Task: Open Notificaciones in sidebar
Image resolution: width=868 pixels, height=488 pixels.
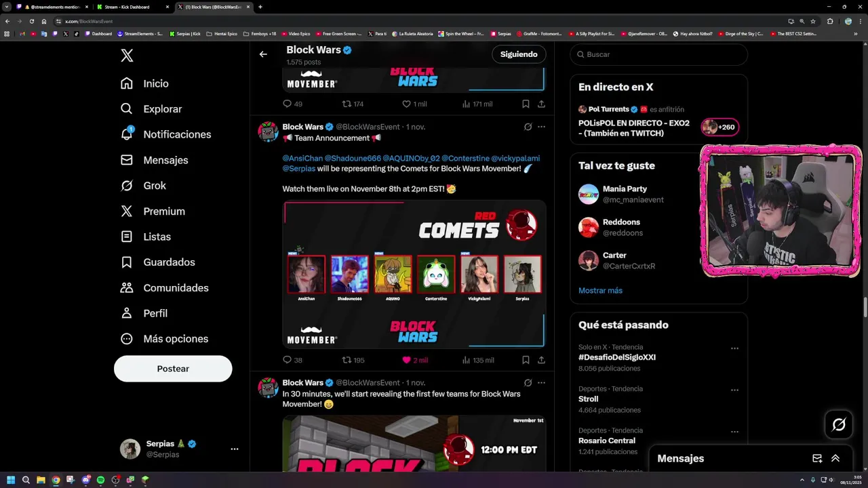Action: pyautogui.click(x=165, y=134)
